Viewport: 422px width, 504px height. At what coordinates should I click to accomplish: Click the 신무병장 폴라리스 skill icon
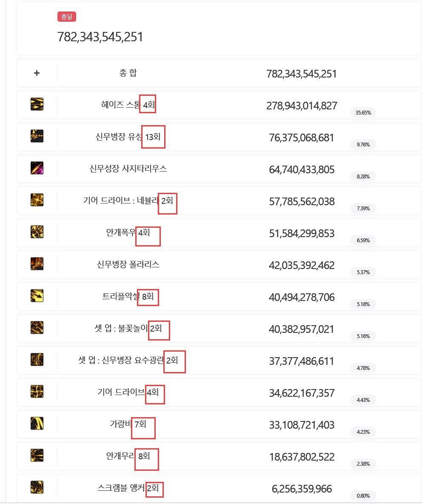point(37,264)
